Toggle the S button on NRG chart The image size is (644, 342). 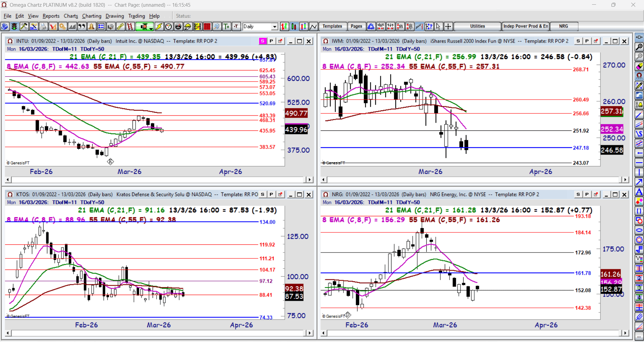click(578, 194)
